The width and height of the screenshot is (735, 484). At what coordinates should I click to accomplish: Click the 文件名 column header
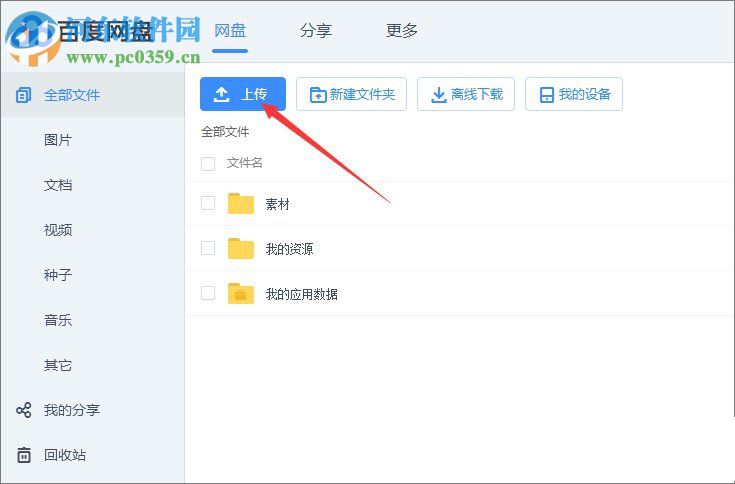(x=245, y=163)
